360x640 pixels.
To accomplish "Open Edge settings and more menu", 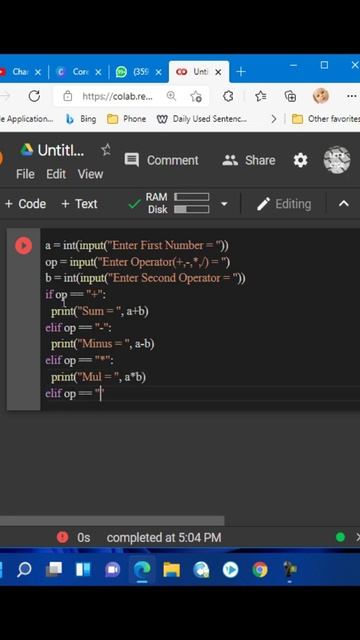I will coord(352,96).
